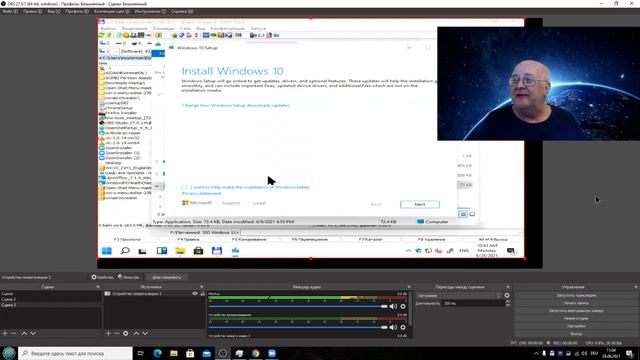This screenshot has width=640, height=360.
Task: Click the system tray volume icon
Action: [x=584, y=353]
